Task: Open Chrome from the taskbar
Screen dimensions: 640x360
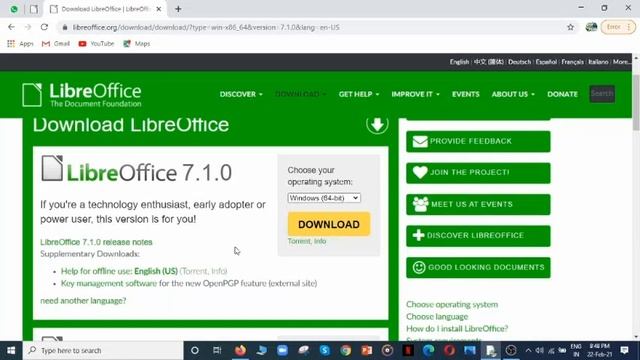Action: (x=346, y=350)
